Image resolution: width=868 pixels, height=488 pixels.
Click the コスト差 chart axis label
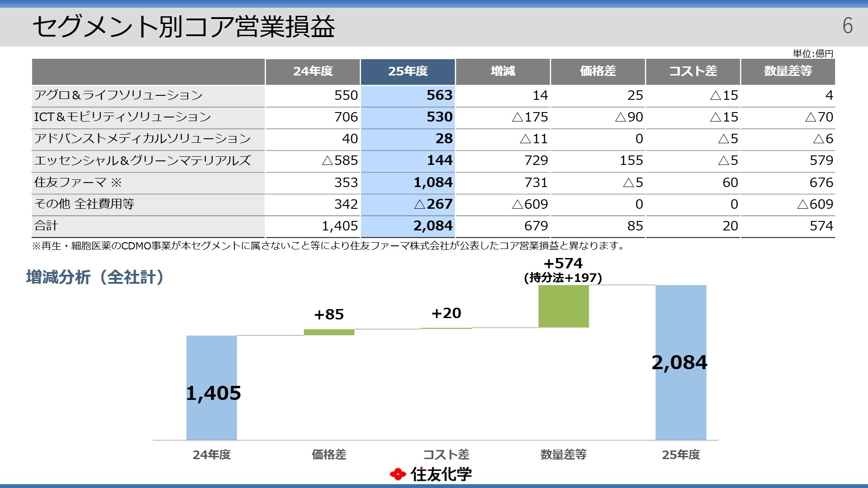[x=446, y=455]
